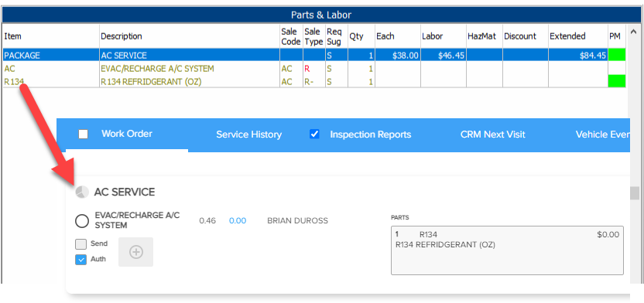Switch to the CRM Next Visit tab
This screenshot has height=303, width=644.
tap(493, 134)
